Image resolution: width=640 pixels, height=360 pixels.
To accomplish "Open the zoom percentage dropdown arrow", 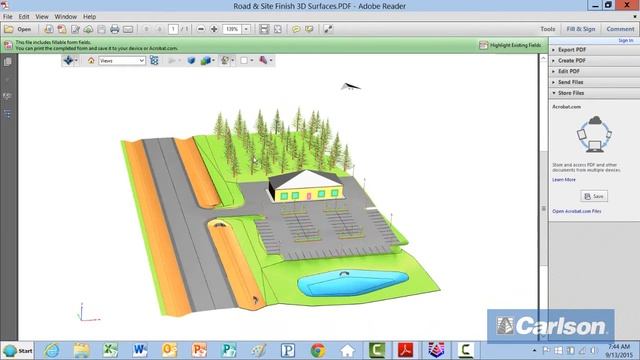I will (x=246, y=29).
